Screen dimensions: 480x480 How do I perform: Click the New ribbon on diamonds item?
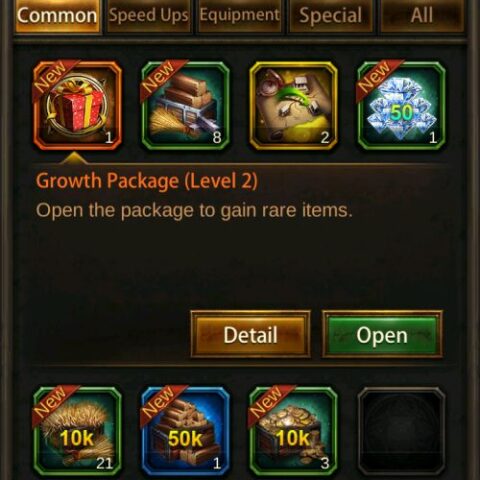(x=376, y=77)
